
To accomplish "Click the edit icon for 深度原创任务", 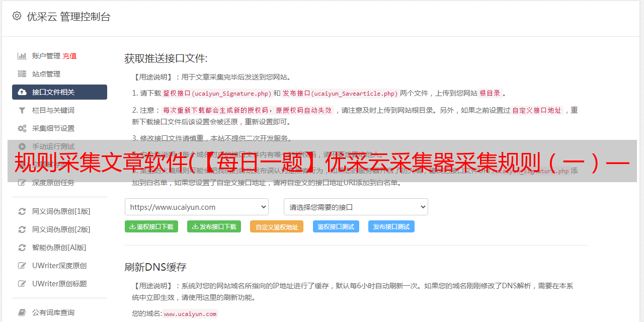I will 22,183.
